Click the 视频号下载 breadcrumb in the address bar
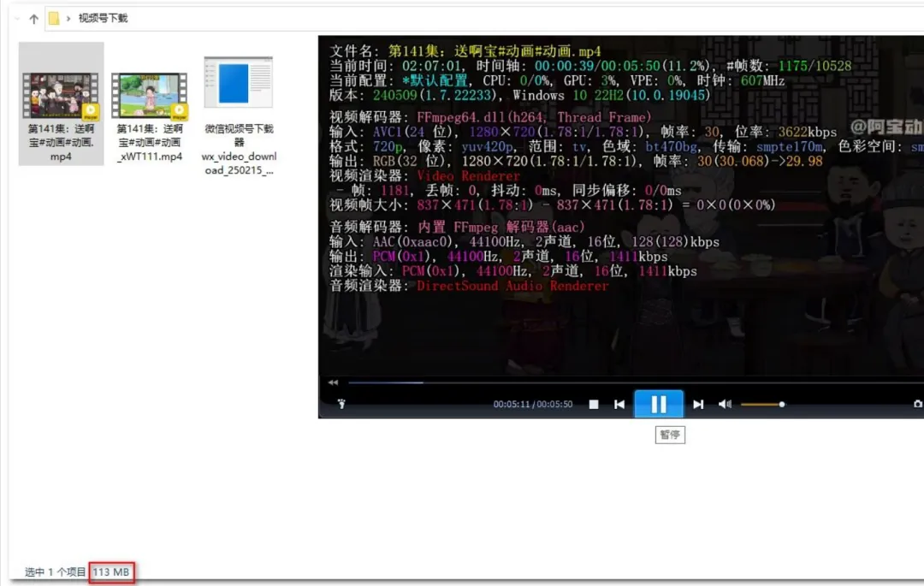This screenshot has width=924, height=586. pos(104,18)
